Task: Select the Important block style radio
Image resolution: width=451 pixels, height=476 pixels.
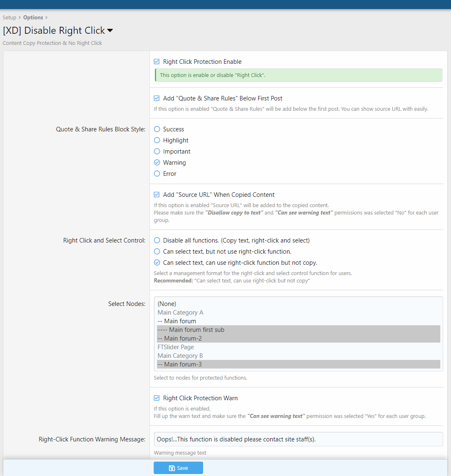Action: (x=157, y=152)
